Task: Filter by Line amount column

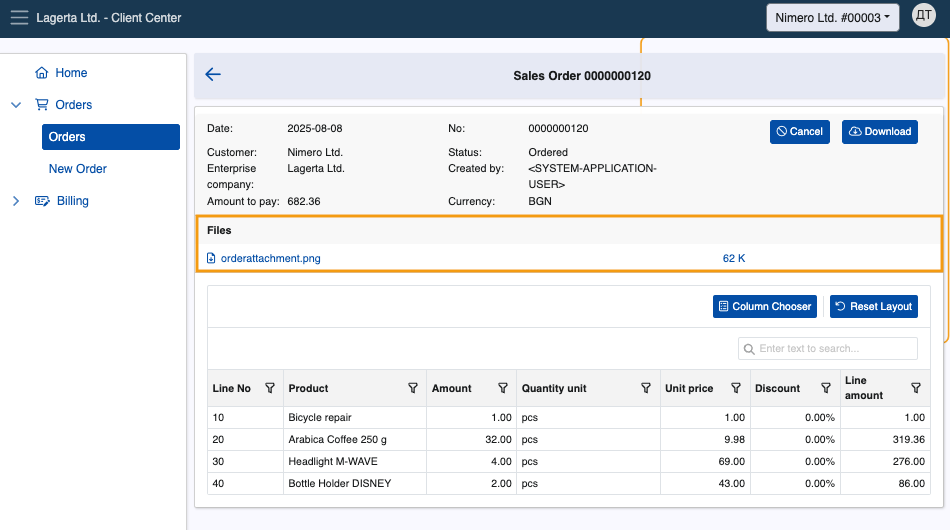Action: [x=916, y=388]
